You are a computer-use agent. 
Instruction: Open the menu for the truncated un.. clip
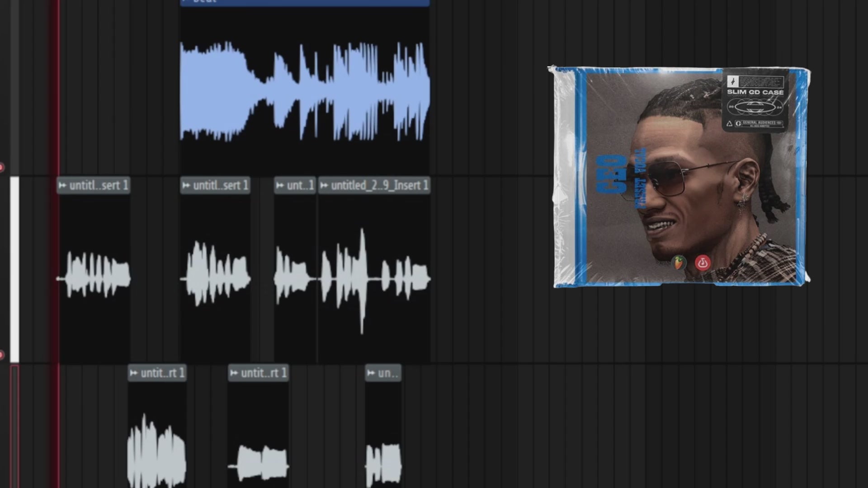click(x=370, y=373)
